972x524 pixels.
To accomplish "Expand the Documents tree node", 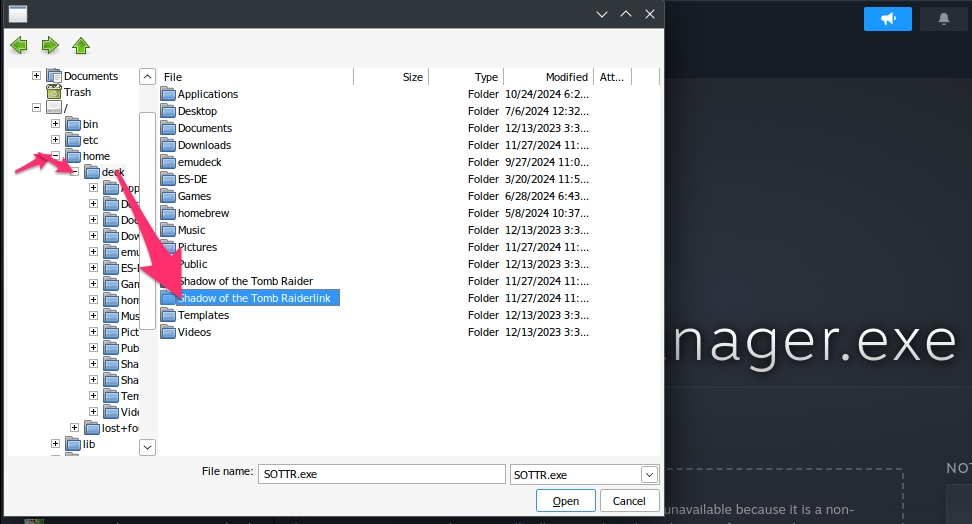I will (37, 76).
